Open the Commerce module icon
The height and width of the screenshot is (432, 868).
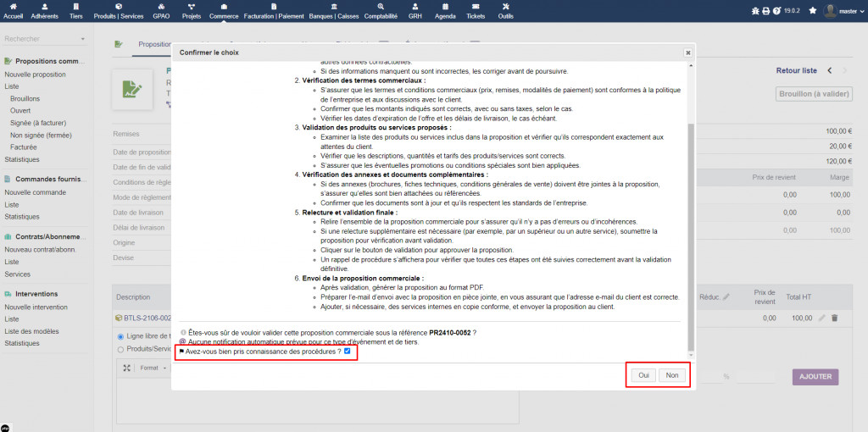pyautogui.click(x=224, y=7)
